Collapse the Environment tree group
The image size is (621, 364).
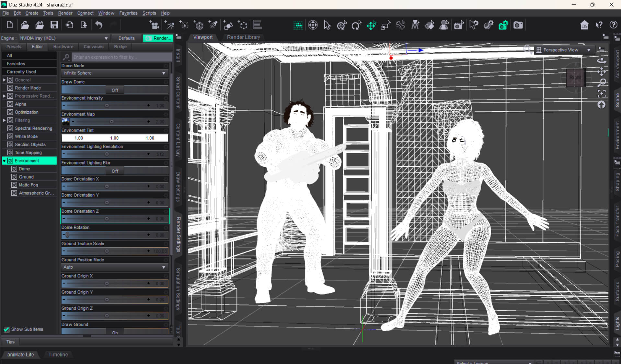pyautogui.click(x=4, y=160)
